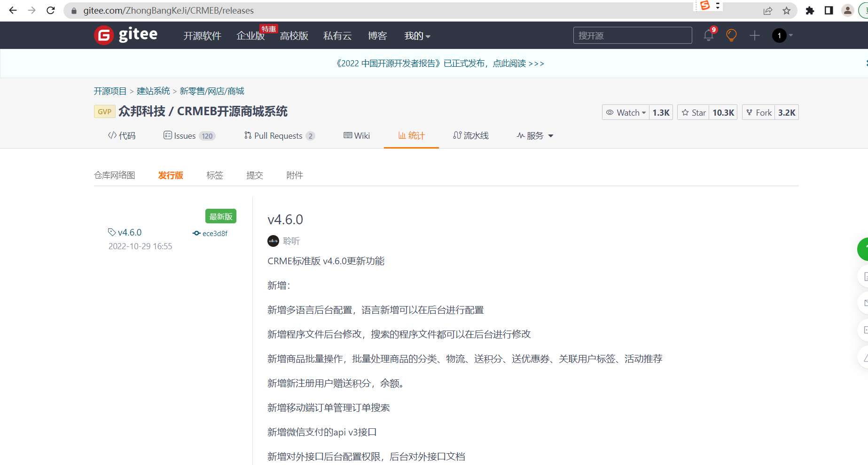Click the 3.2K fork count
This screenshot has height=465, width=868.
tap(787, 112)
